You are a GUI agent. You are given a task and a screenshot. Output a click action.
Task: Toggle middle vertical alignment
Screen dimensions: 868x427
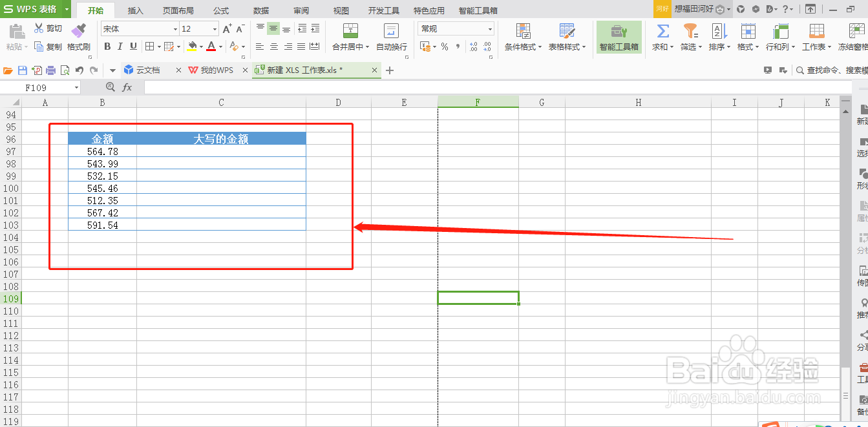[273, 28]
